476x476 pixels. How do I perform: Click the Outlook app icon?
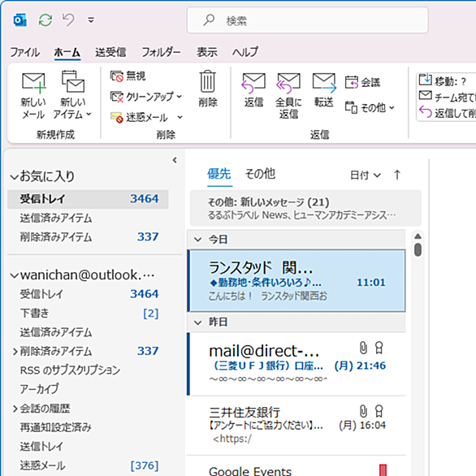pyautogui.click(x=20, y=20)
